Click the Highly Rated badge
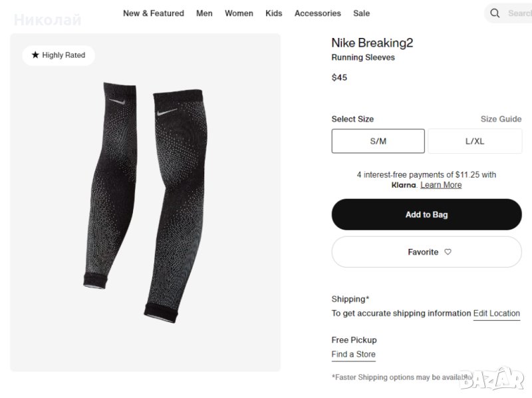Screen dimensions: 532x398 point(59,55)
